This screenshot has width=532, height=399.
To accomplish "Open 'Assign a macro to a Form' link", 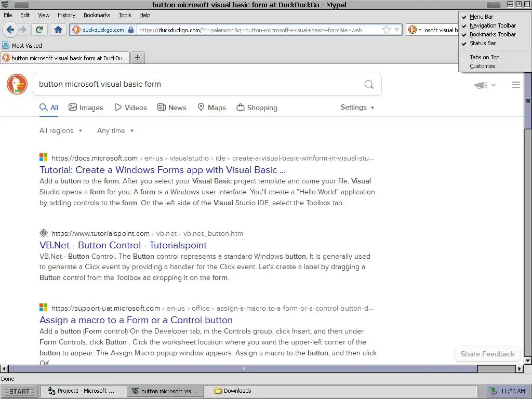I will click(136, 320).
